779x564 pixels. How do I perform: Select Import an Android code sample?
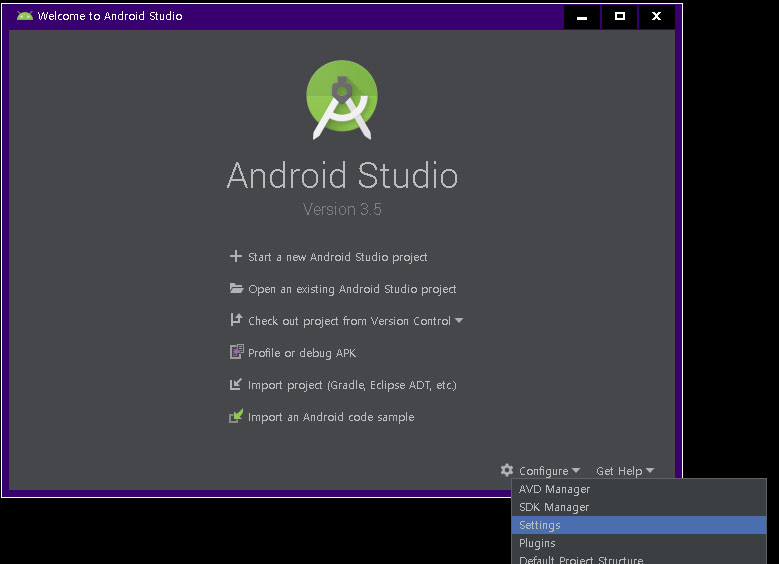point(331,417)
